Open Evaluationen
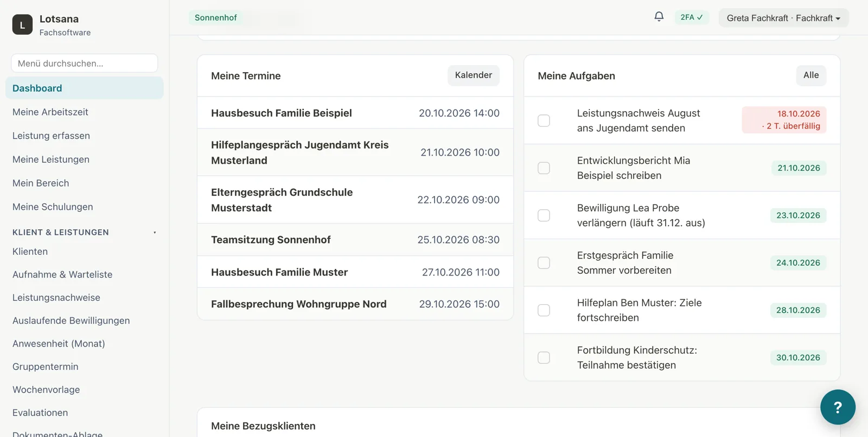 click(x=84, y=413)
